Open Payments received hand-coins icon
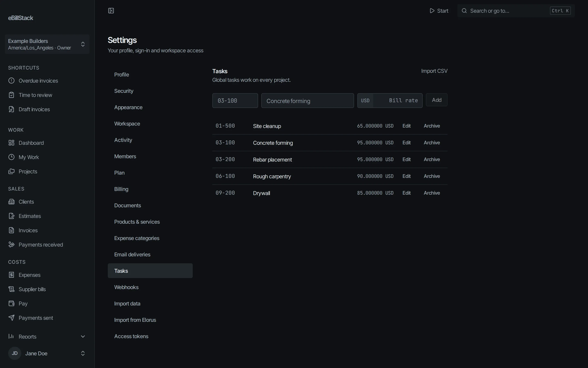 coord(11,245)
